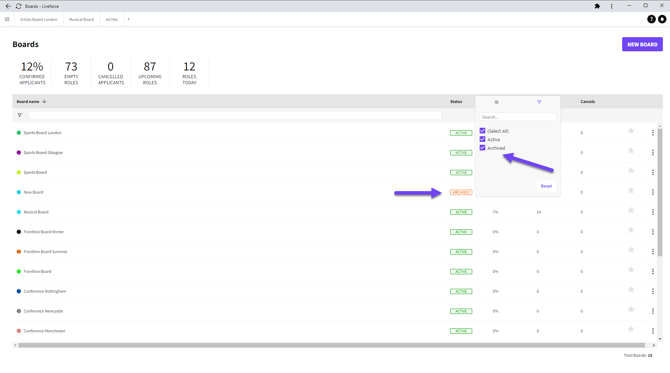Select the purple filter tab in the Status popup
The height and width of the screenshot is (373, 670).
coord(539,102)
